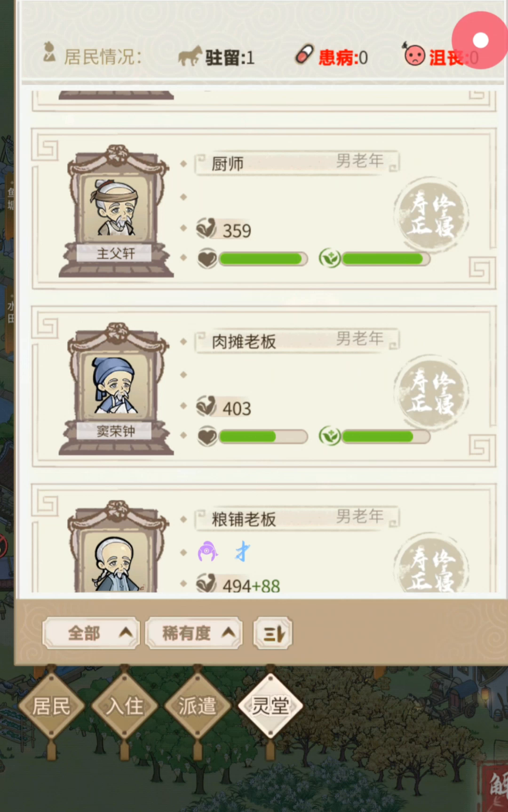Tap the strength icon next to 359

click(206, 228)
